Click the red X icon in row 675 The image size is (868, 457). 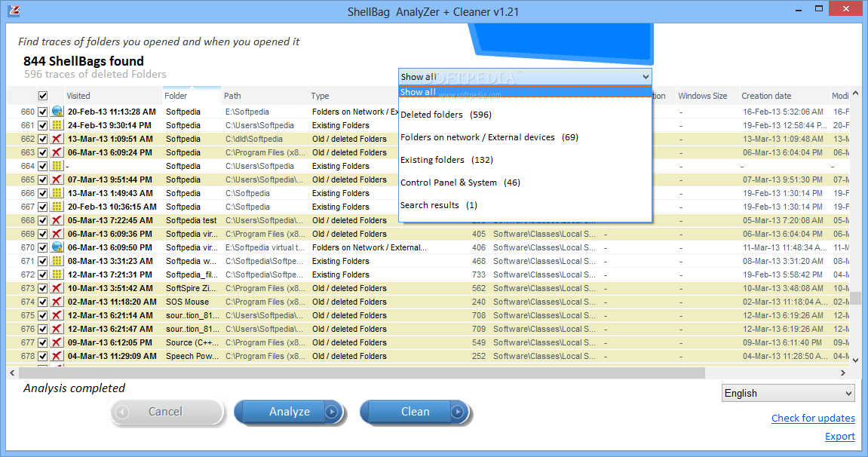coord(57,314)
